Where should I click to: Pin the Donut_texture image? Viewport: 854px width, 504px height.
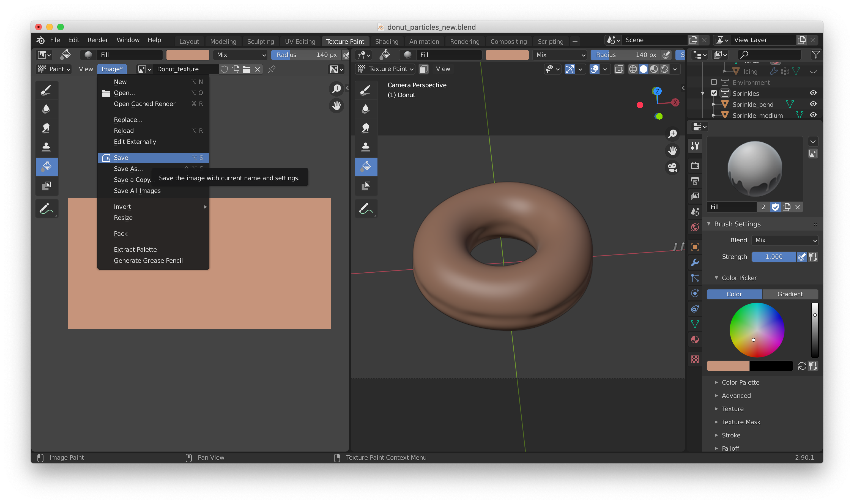coord(272,69)
